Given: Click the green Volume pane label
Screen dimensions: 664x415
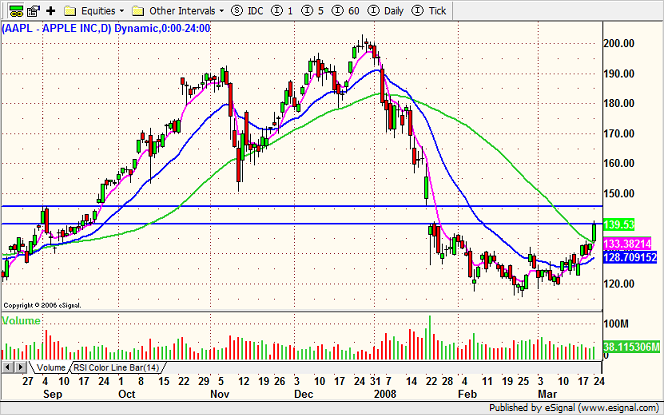Looking at the screenshot, I should coord(21,321).
